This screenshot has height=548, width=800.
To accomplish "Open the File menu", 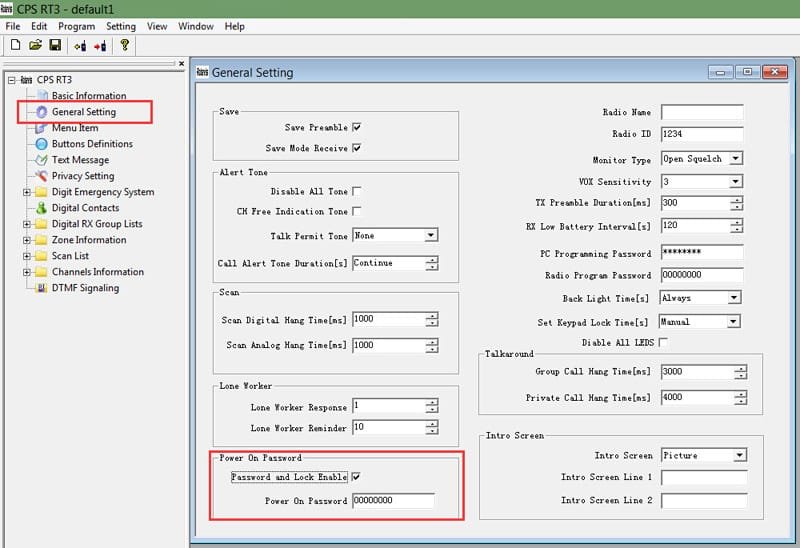I will pyautogui.click(x=13, y=27).
